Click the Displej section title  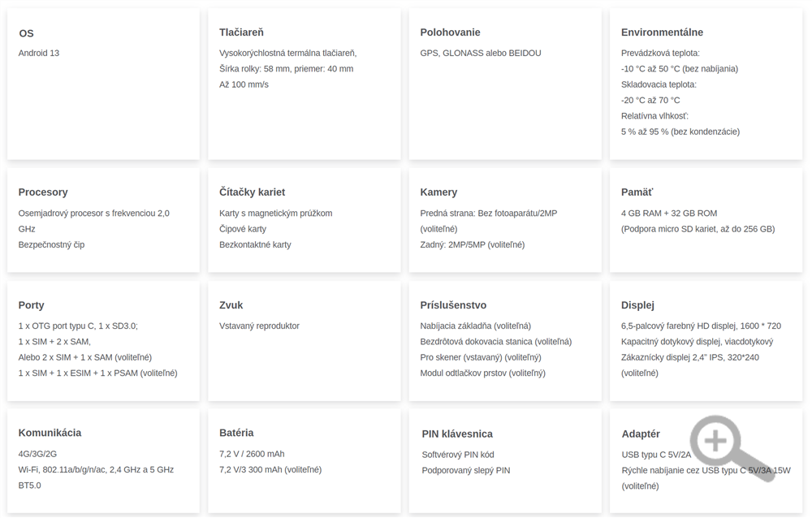tap(637, 305)
